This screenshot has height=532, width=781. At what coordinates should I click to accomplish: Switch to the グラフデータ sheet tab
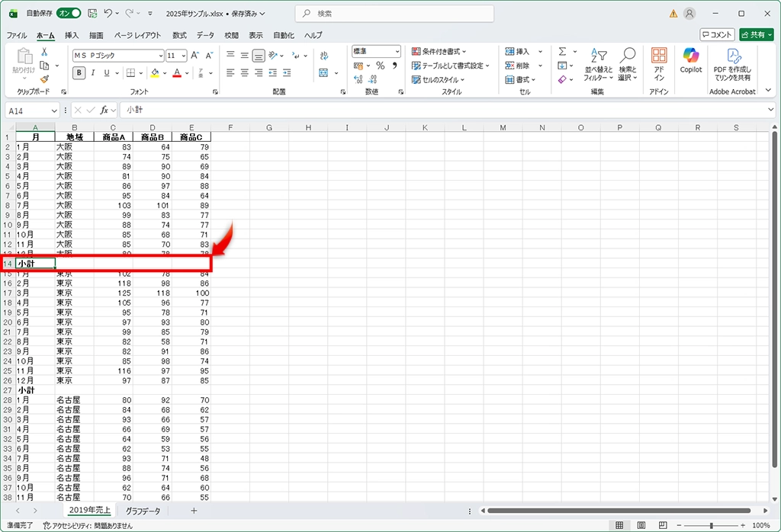143,510
